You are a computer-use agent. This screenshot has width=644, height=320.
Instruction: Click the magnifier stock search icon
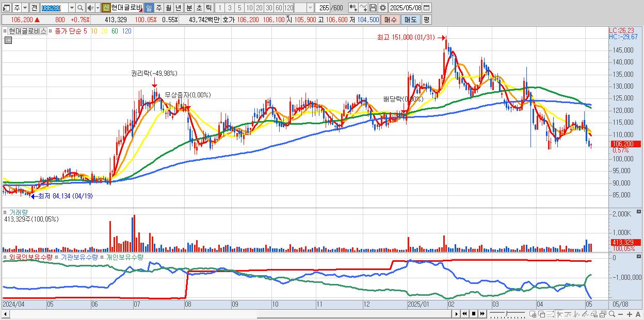click(x=81, y=8)
